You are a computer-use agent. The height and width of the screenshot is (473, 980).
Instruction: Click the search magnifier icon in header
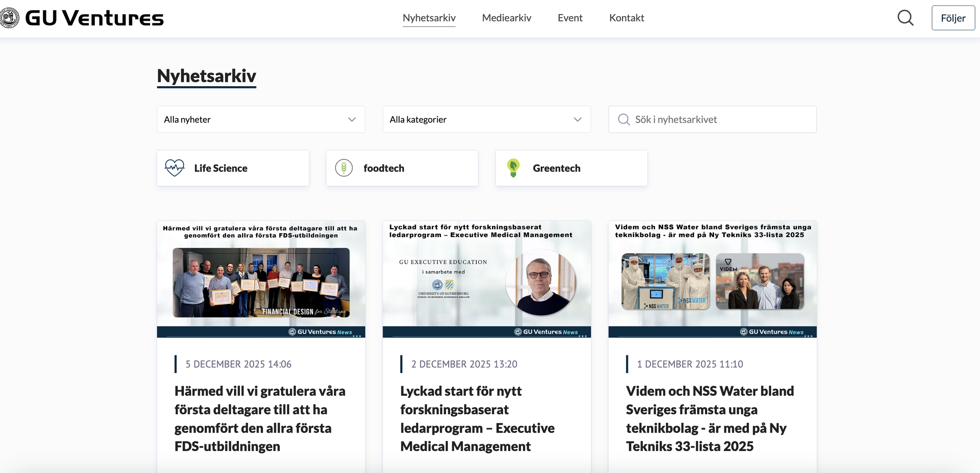pyautogui.click(x=905, y=18)
